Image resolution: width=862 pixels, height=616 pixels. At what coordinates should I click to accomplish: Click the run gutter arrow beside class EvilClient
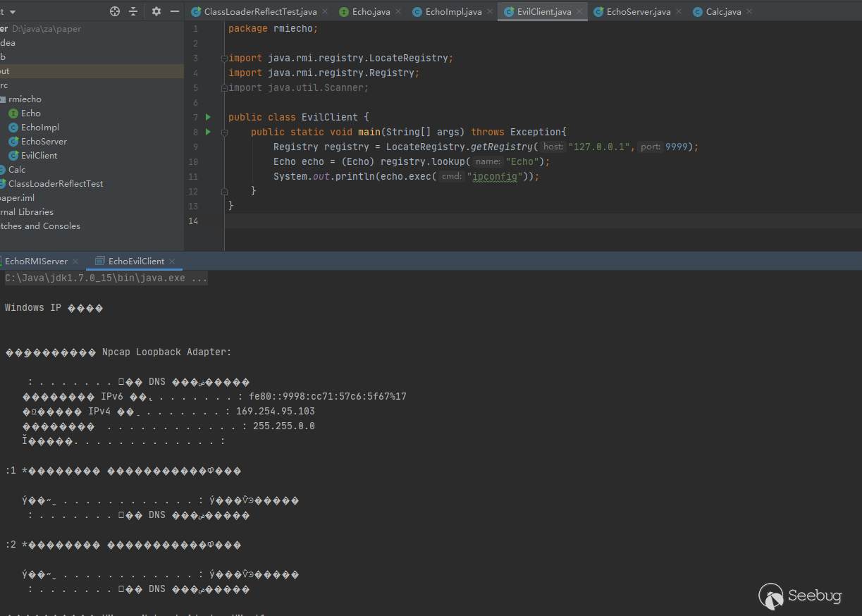click(x=208, y=117)
